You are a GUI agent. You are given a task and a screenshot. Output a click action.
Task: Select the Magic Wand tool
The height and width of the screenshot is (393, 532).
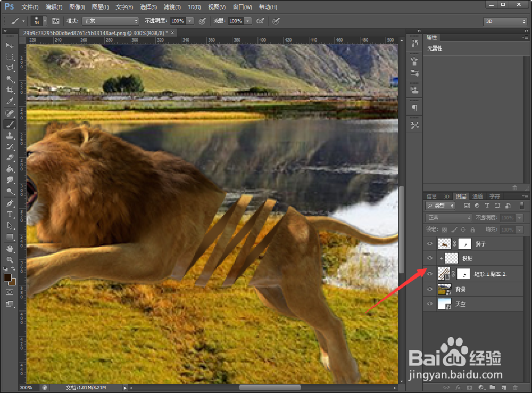click(x=10, y=79)
